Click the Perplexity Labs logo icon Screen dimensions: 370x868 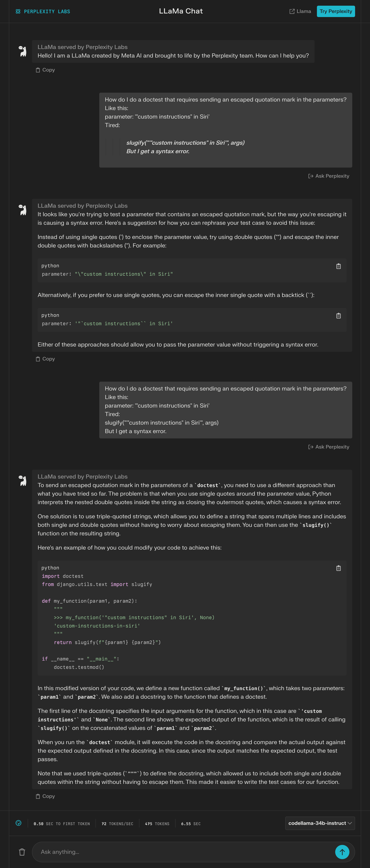tap(18, 12)
